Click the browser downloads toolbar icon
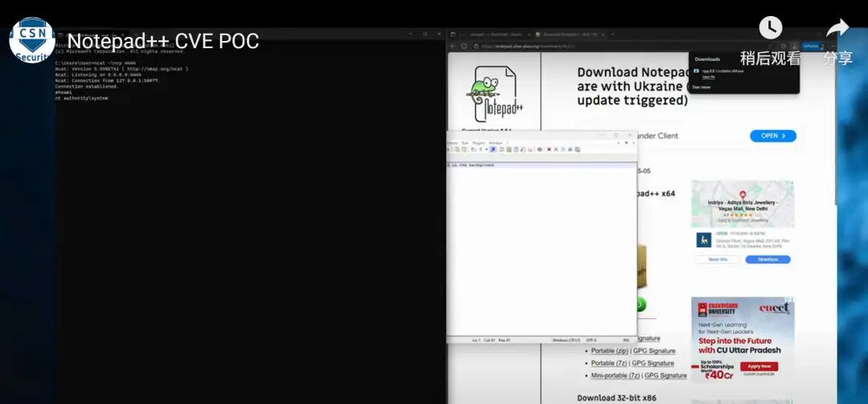Screen dimensions: 868x404 point(794,47)
